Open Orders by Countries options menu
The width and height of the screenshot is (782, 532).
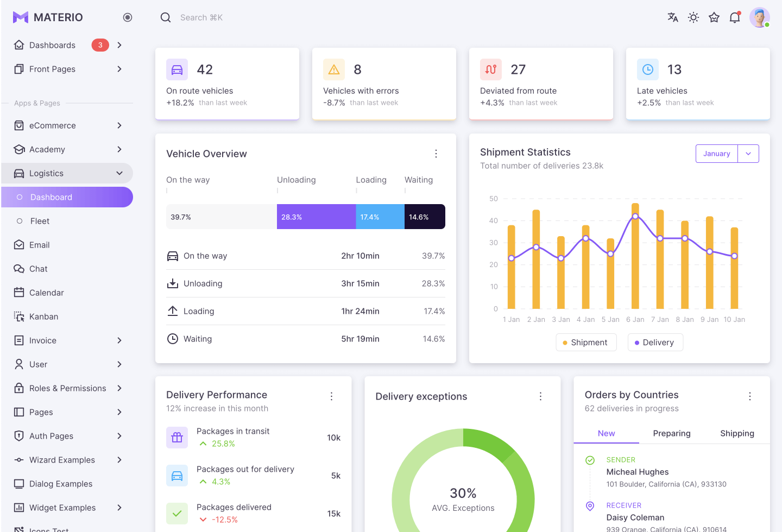pos(750,396)
